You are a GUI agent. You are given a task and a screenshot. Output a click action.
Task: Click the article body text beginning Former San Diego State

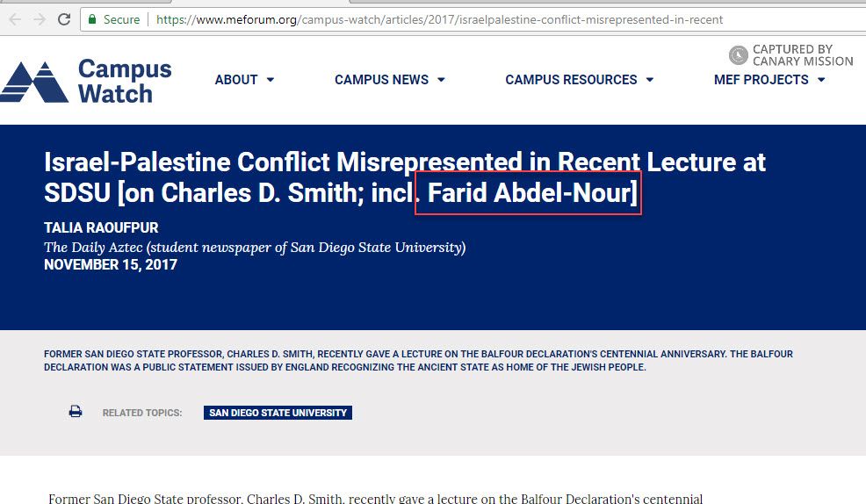pos(376,499)
